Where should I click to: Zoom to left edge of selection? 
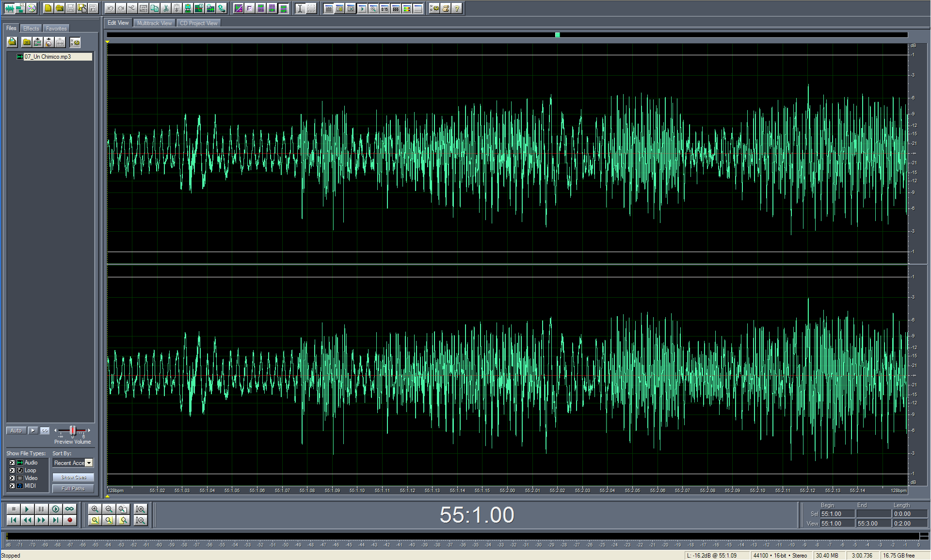[109, 520]
